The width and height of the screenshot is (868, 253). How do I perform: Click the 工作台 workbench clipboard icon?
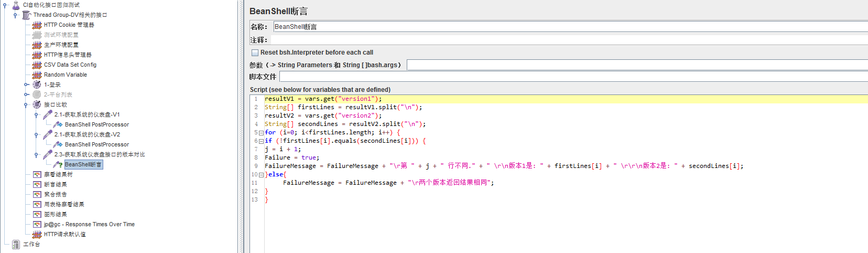click(x=16, y=244)
